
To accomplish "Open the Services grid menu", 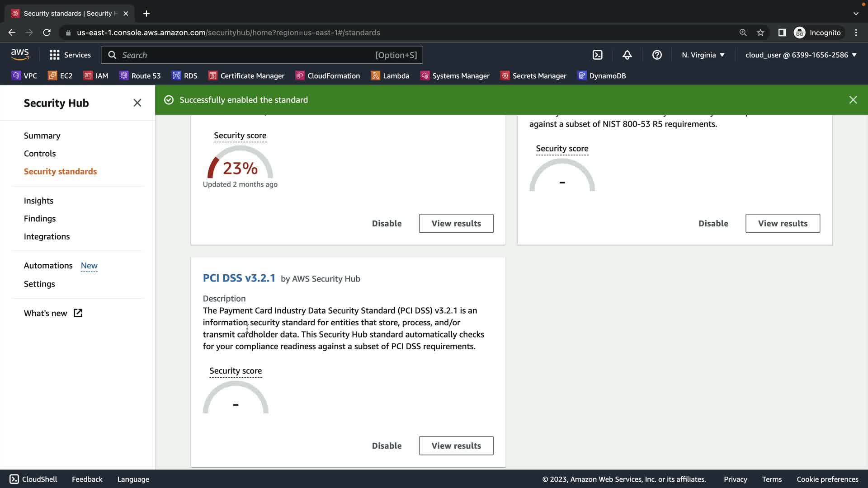I will (70, 55).
